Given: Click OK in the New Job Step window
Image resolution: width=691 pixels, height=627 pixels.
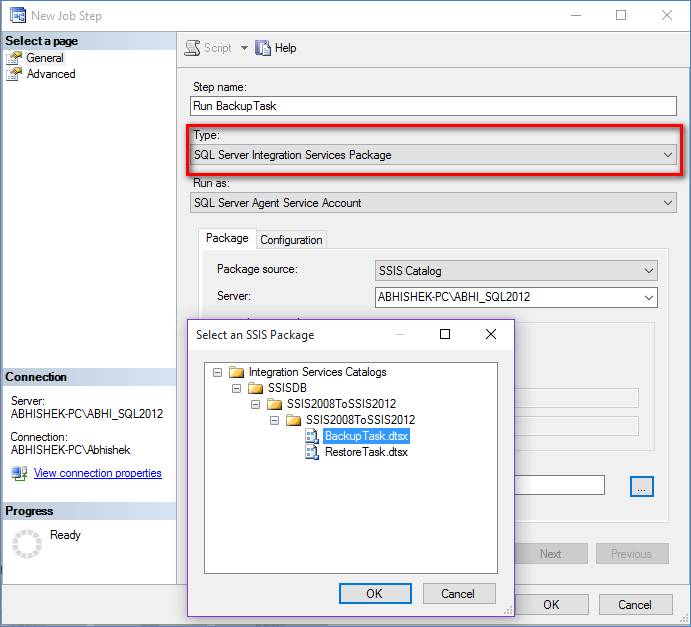Looking at the screenshot, I should click(551, 605).
